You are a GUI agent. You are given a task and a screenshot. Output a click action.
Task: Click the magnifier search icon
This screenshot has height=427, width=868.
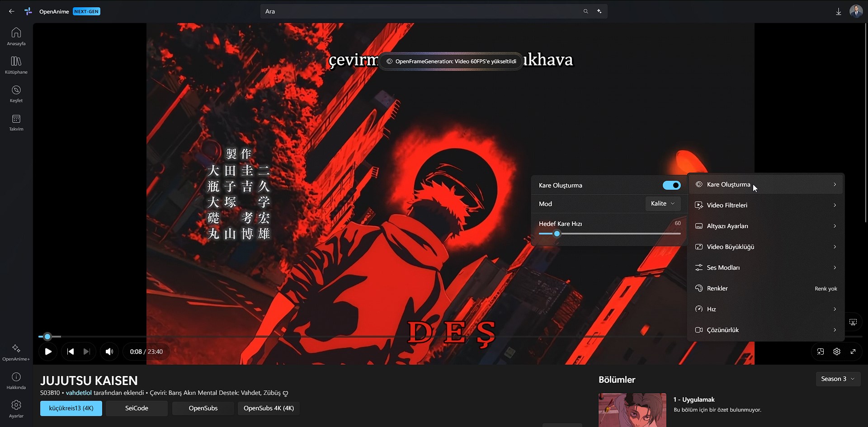(586, 11)
